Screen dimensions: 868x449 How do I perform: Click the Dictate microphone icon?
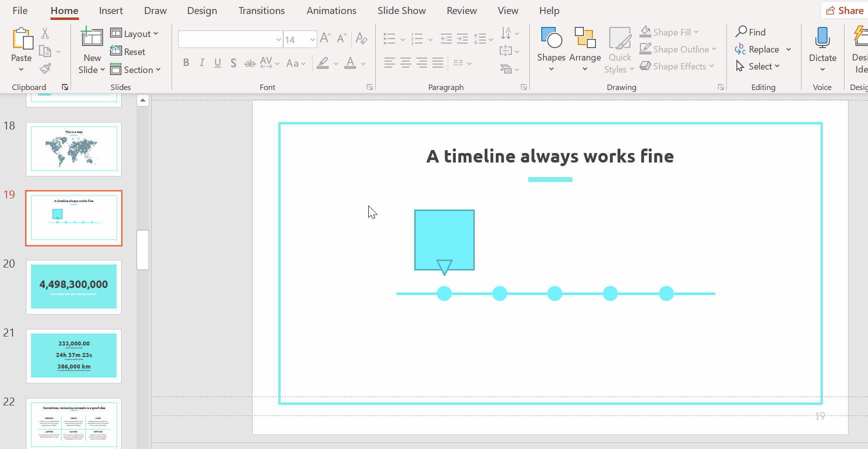[x=822, y=38]
